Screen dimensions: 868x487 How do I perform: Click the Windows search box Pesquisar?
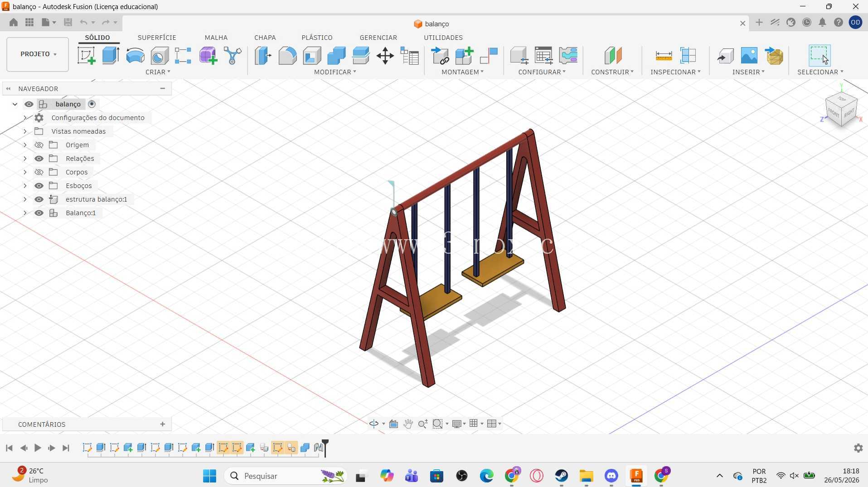pos(286,476)
